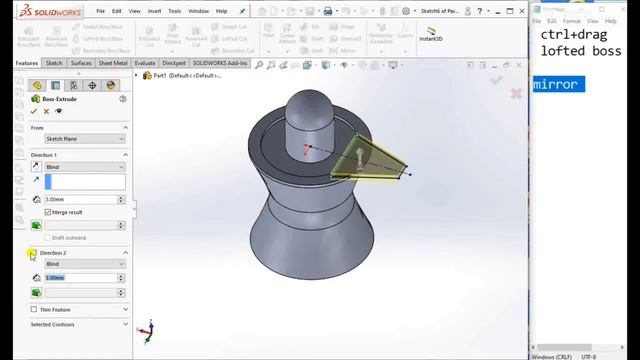Image resolution: width=640 pixels, height=360 pixels.
Task: Collapse the From section chevron
Action: pyautogui.click(x=125, y=128)
